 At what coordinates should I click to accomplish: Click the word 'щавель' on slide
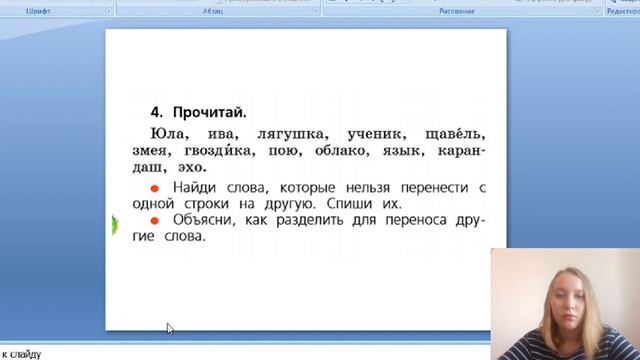453,134
